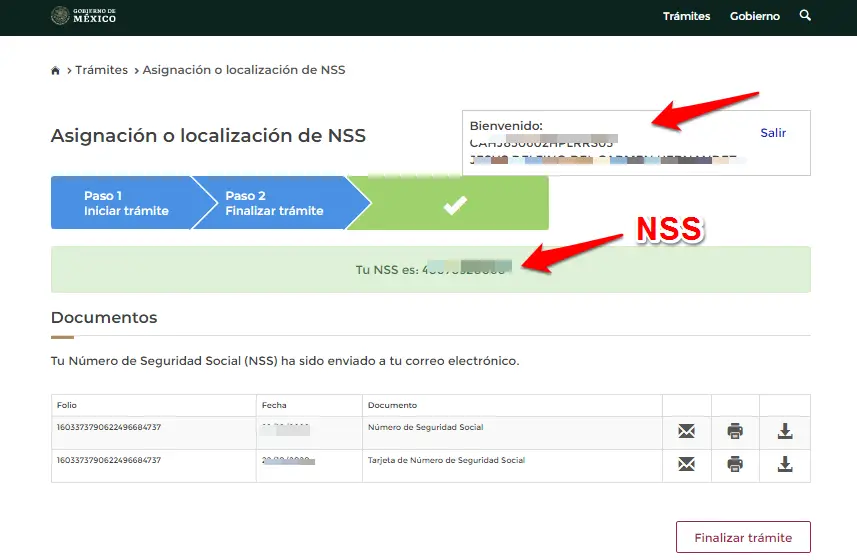The image size is (857, 560).
Task: Click the Folio column header
Action: click(x=67, y=405)
